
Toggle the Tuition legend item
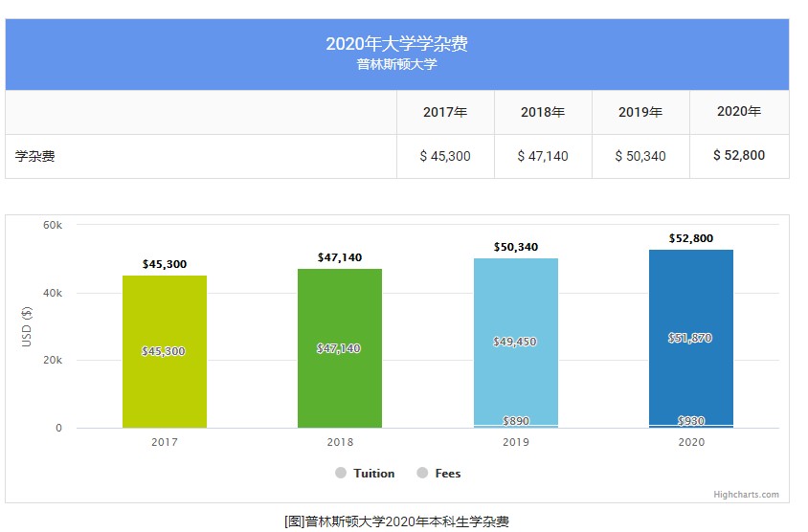tap(373, 474)
